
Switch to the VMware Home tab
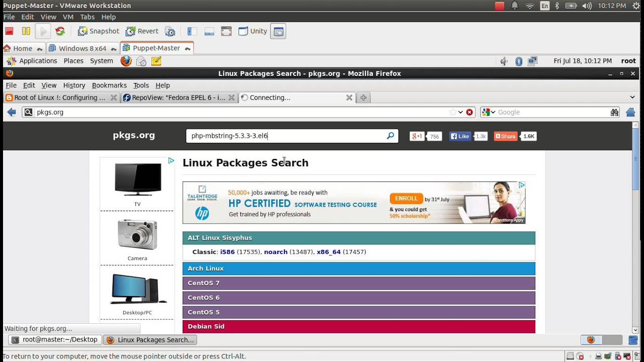point(22,48)
